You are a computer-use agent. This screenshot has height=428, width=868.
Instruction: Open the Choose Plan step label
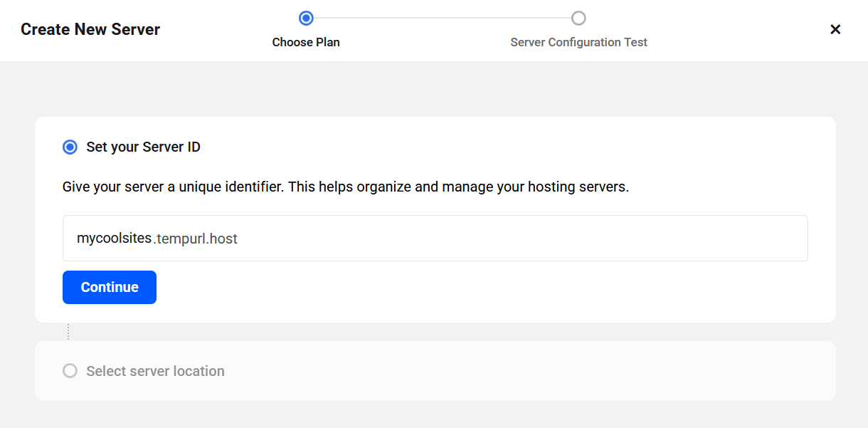[306, 42]
